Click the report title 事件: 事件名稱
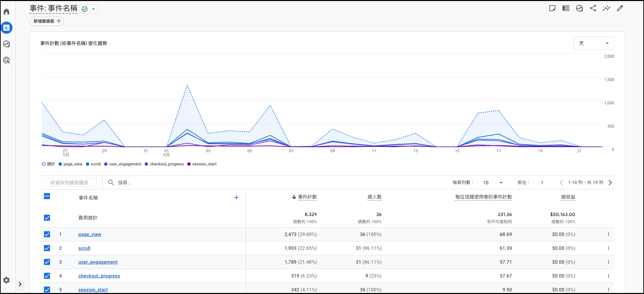644x294 pixels. (x=53, y=8)
